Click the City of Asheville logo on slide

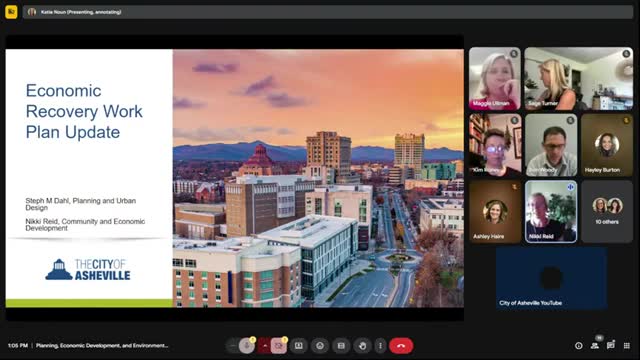tap(88, 269)
